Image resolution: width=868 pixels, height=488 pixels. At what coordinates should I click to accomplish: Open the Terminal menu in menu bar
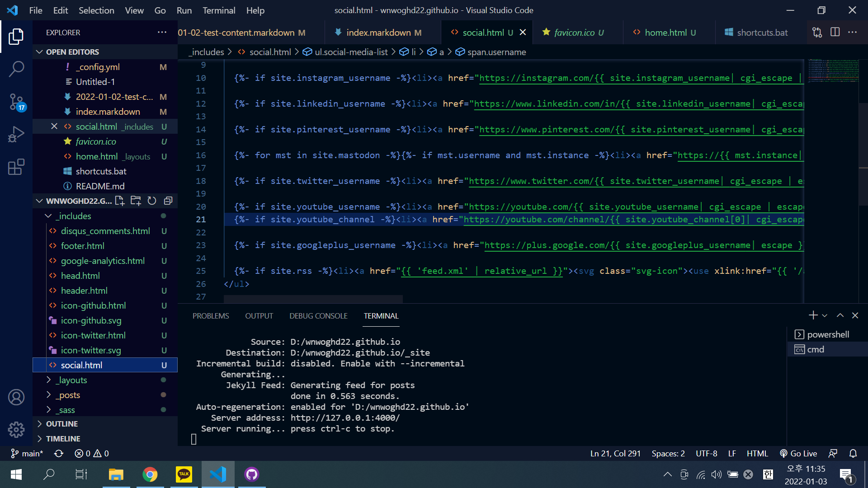(219, 10)
